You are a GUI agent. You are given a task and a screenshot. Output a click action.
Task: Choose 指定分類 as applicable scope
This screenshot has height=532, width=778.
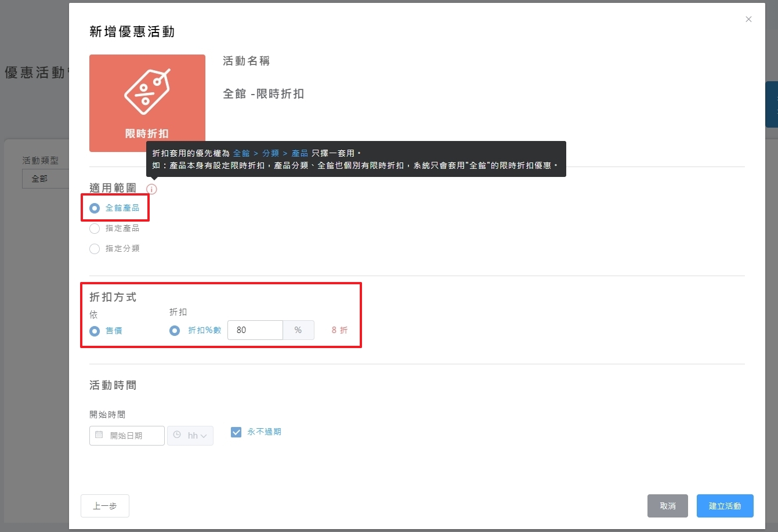[95, 249]
